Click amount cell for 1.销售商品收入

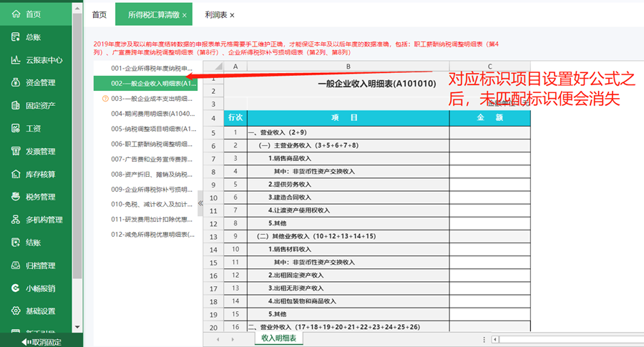[490, 159]
